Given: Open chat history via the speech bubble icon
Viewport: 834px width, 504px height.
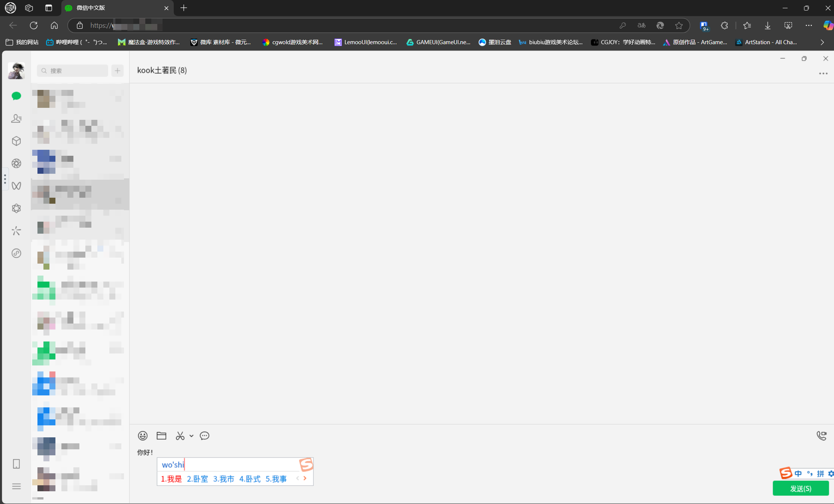Looking at the screenshot, I should pyautogui.click(x=204, y=435).
